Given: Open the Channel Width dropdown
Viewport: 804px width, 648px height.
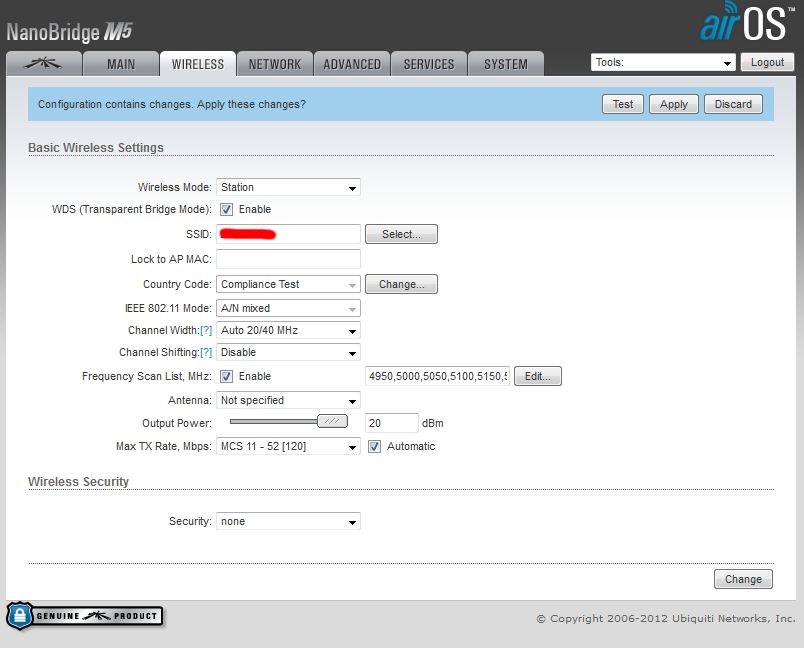Looking at the screenshot, I should coord(288,330).
